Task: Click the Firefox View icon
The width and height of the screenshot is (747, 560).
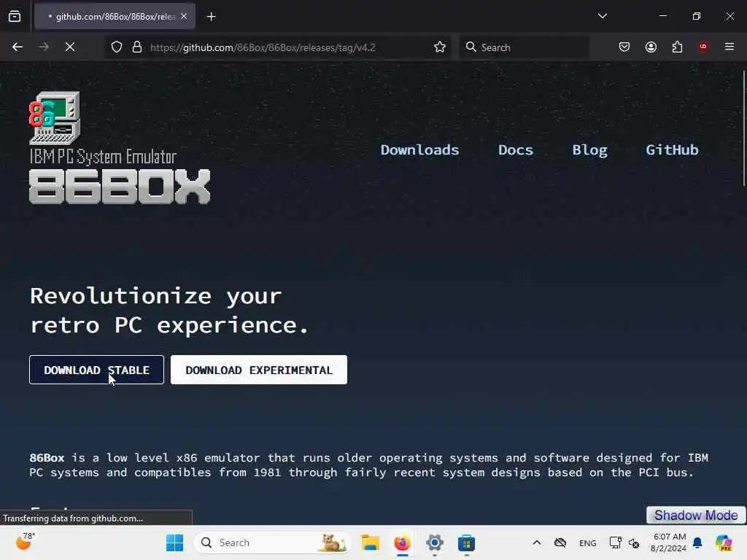Action: point(15,17)
